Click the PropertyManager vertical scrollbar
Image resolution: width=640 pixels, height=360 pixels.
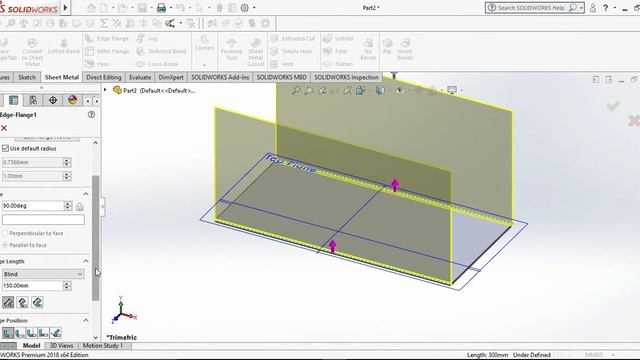[96, 238]
